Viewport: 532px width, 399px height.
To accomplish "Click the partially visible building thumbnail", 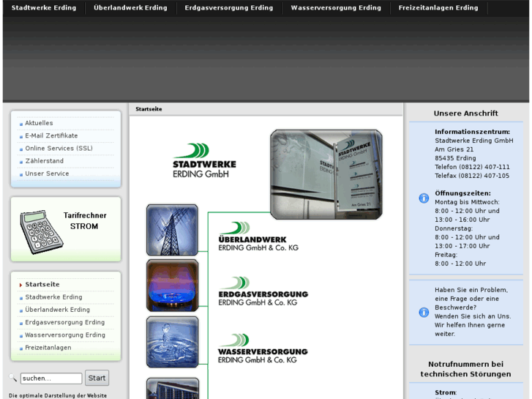I will (x=172, y=388).
